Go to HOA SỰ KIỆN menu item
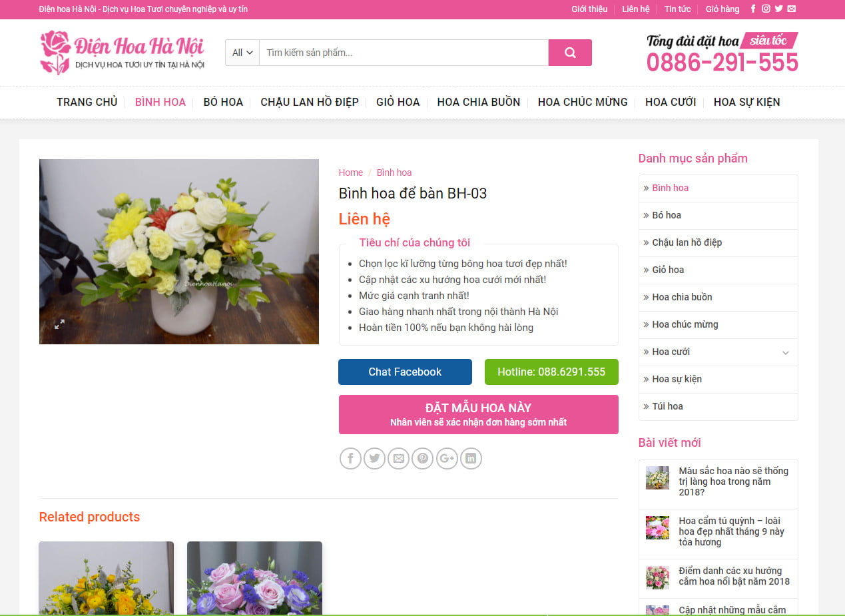The width and height of the screenshot is (845, 616). [746, 102]
